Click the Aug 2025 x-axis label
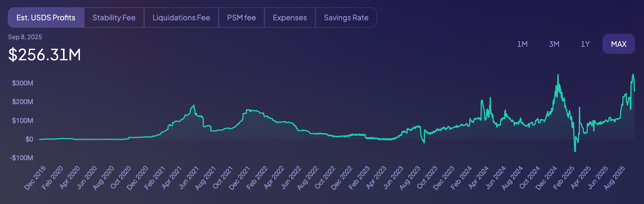This screenshot has width=644, height=204. click(x=615, y=177)
